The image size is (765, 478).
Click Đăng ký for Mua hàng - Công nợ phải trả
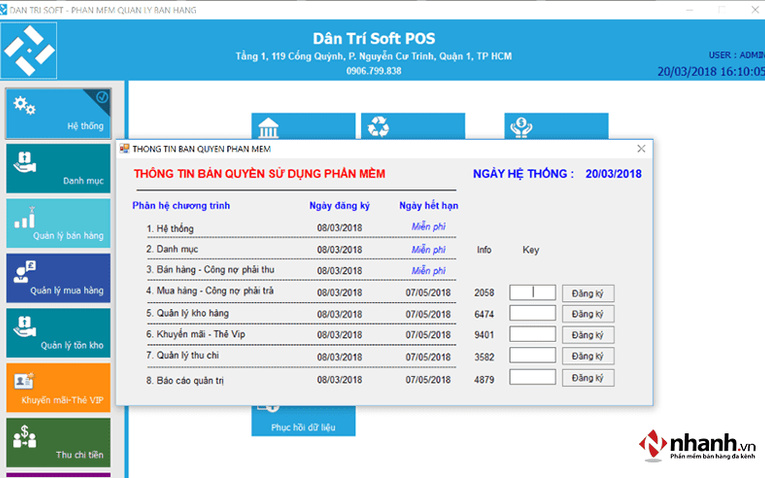(x=588, y=293)
